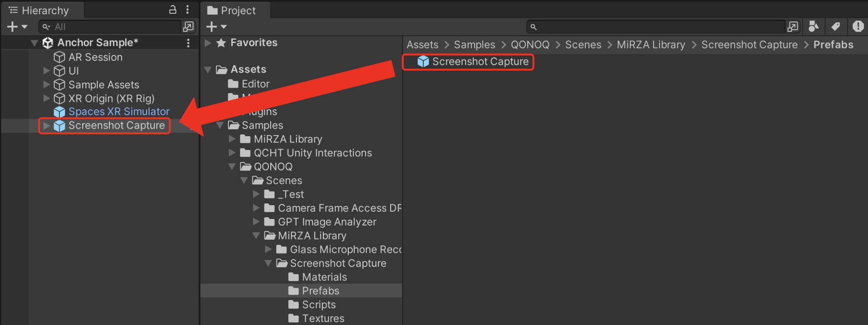The height and width of the screenshot is (325, 868).
Task: Expand the Glass Microphone folder
Action: (268, 249)
